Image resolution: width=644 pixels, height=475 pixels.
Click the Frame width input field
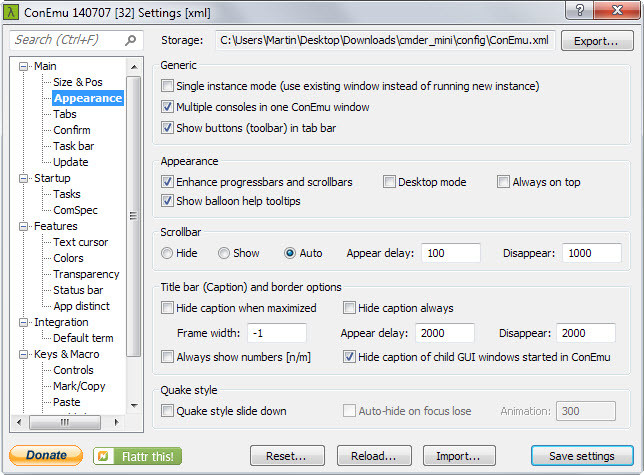coord(277,333)
